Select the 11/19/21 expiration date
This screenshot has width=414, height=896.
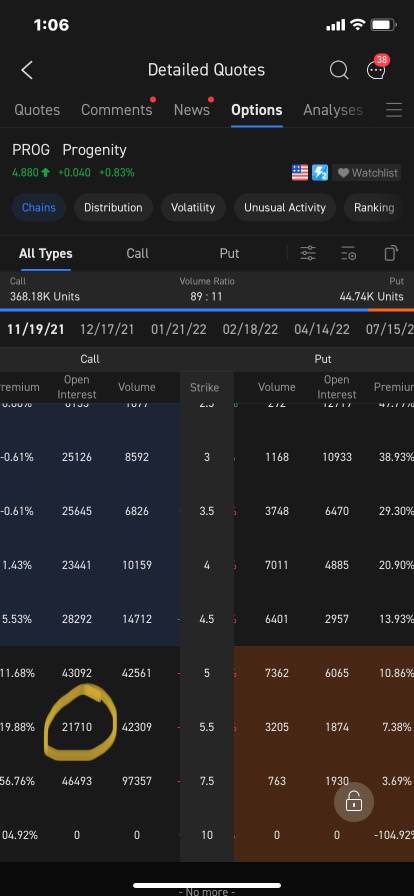[36, 329]
